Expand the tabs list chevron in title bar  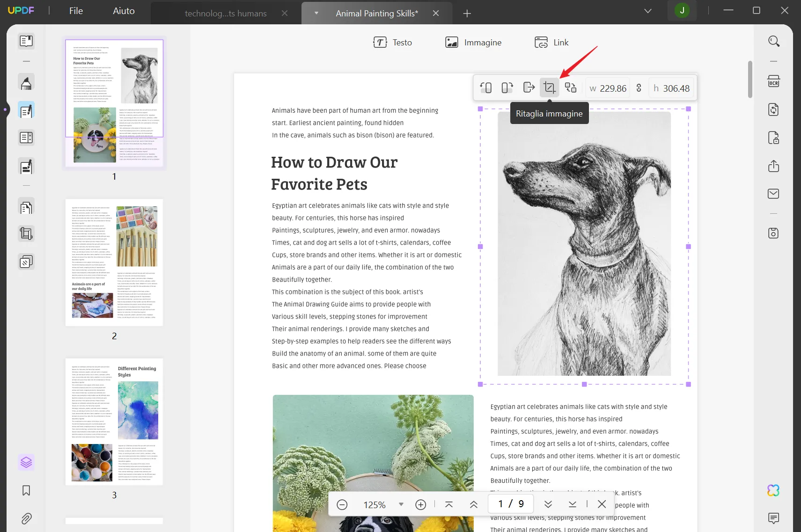tap(648, 11)
